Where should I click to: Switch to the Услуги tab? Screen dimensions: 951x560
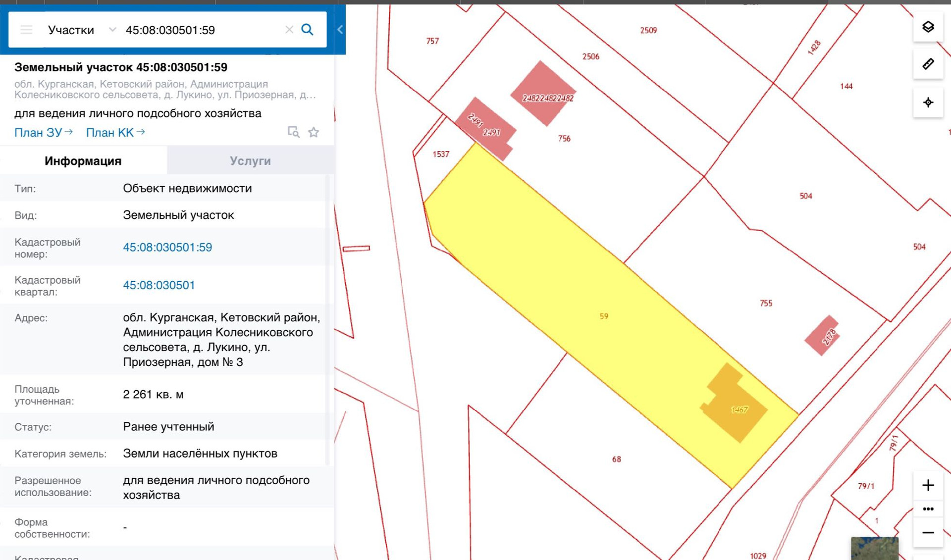click(x=250, y=161)
